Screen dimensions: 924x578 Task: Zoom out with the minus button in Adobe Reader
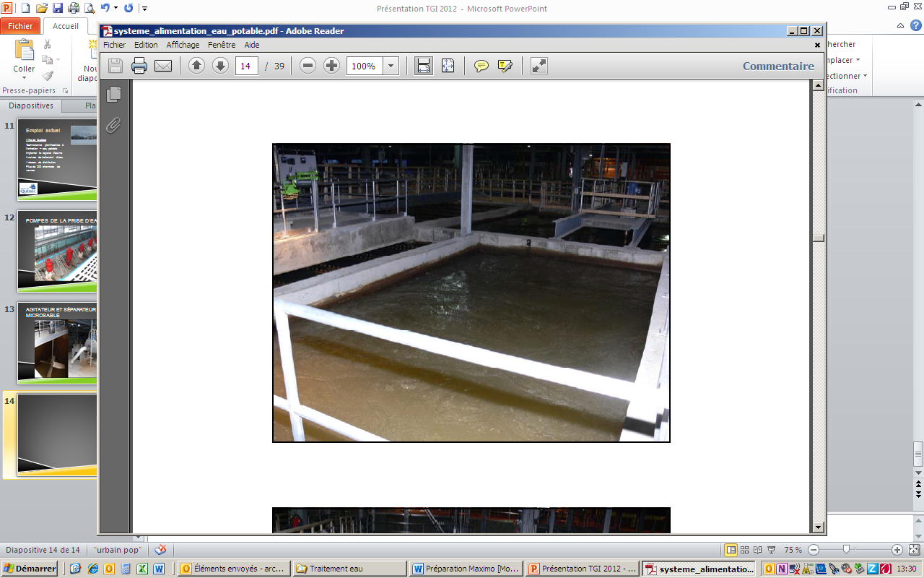pos(308,66)
